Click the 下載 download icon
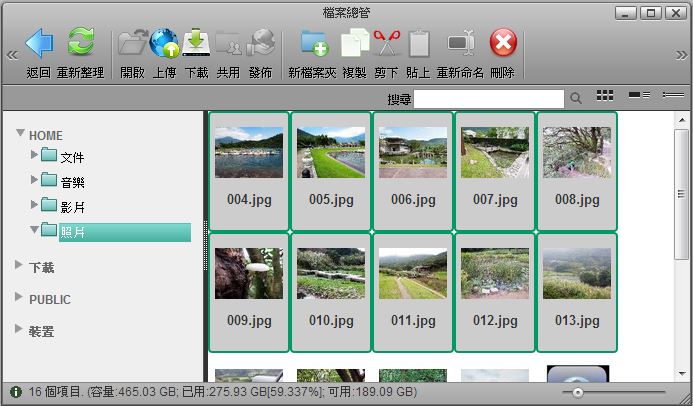Viewport: 693px width, 406px height. [x=196, y=44]
